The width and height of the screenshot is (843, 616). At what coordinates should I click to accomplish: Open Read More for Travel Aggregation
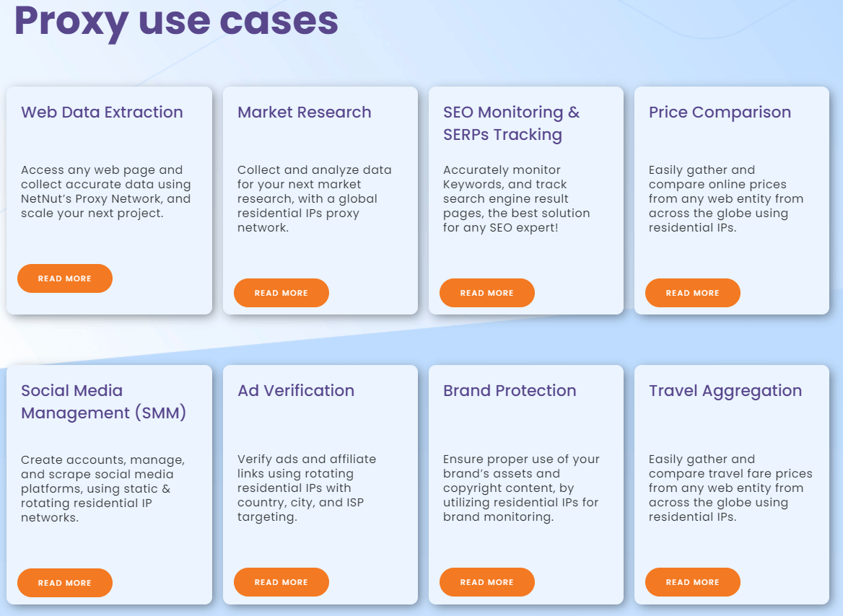point(693,582)
